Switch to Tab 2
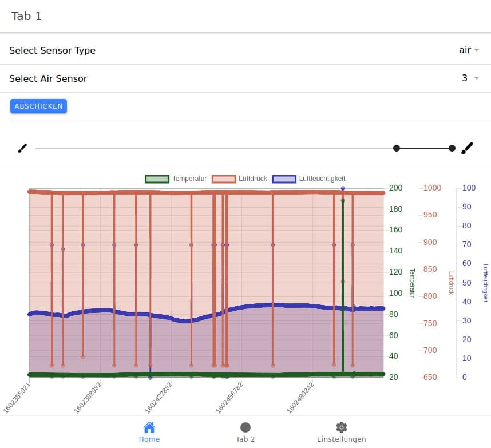The image size is (491, 448). tap(245, 432)
